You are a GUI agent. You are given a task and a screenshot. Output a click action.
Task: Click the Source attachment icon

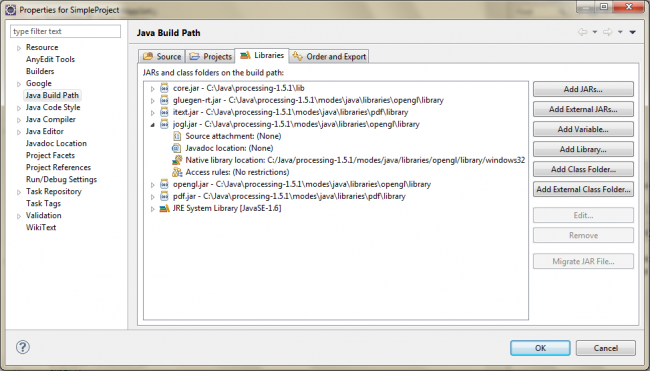177,136
